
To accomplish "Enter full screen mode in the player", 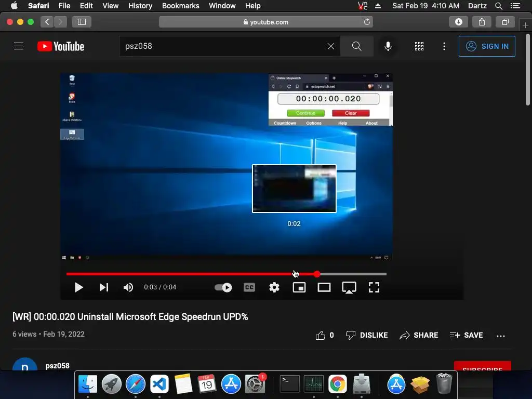I will click(x=374, y=287).
